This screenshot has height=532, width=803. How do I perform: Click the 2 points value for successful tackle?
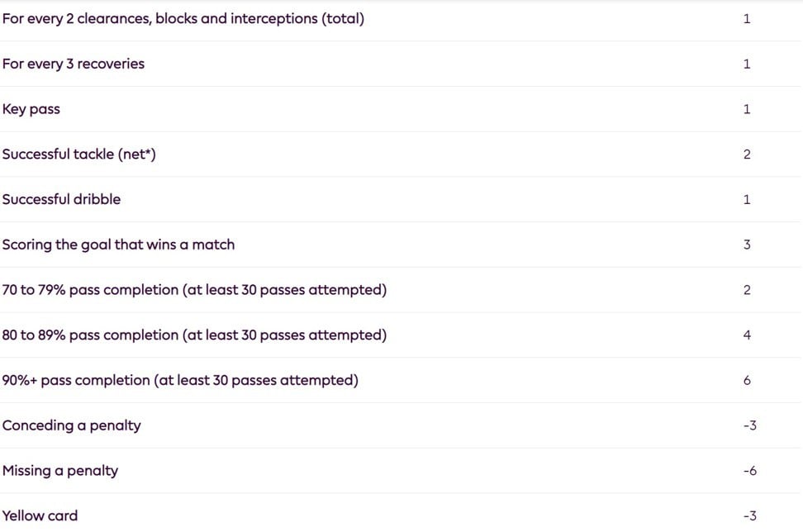pyautogui.click(x=747, y=154)
